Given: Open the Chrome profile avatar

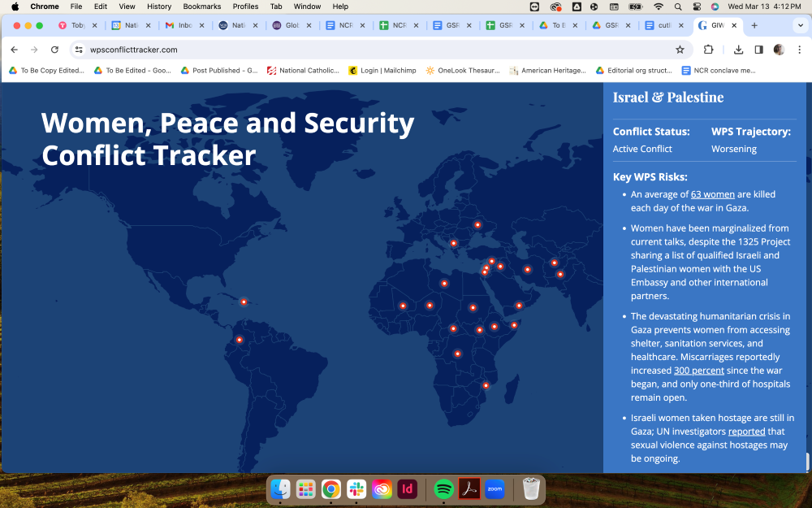Looking at the screenshot, I should pos(779,50).
